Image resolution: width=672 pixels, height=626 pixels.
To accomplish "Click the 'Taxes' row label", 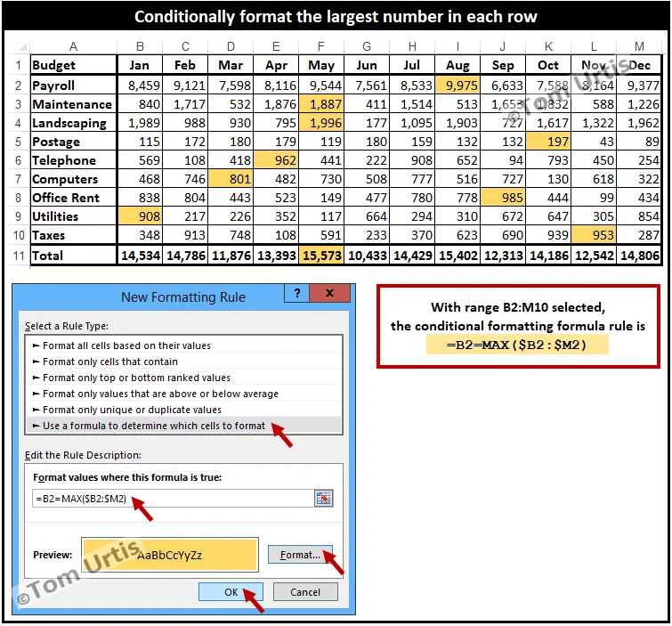I will [73, 235].
